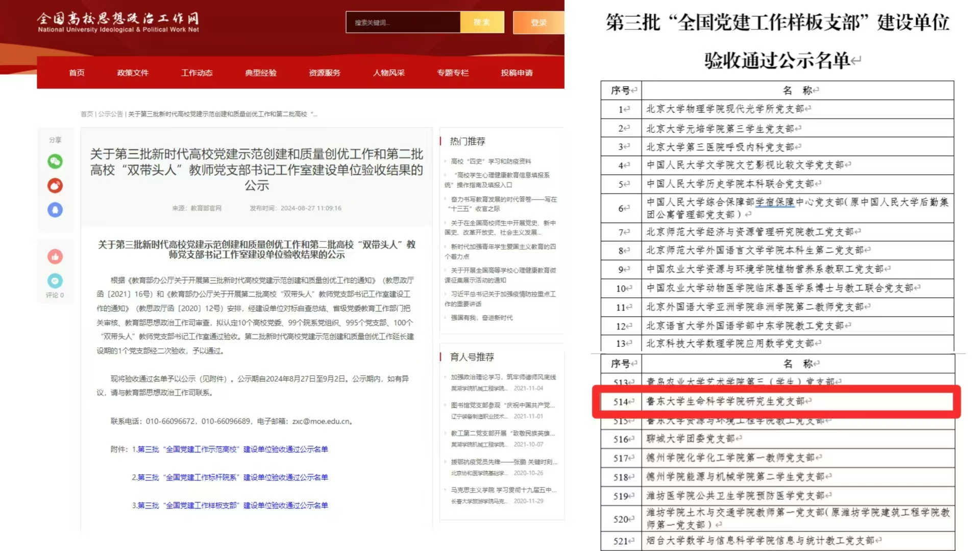
Task: Open the 人物风采 navigation tab
Action: point(389,73)
